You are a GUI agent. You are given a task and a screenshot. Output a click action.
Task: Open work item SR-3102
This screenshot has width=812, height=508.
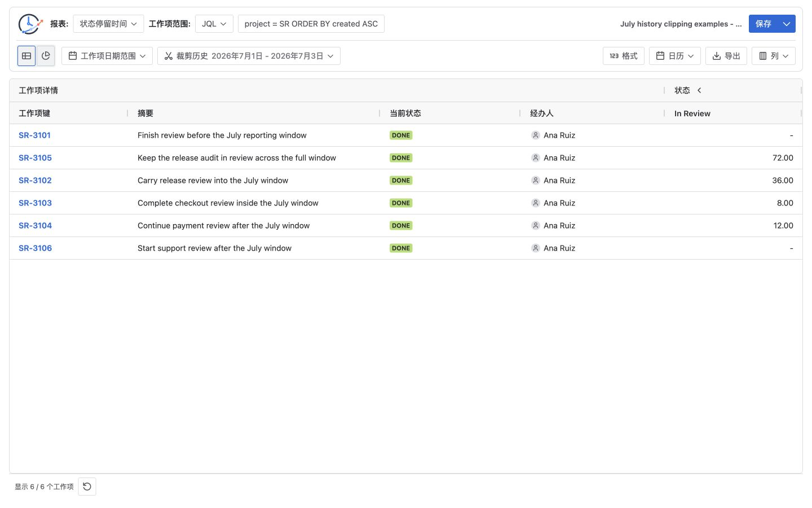(35, 181)
